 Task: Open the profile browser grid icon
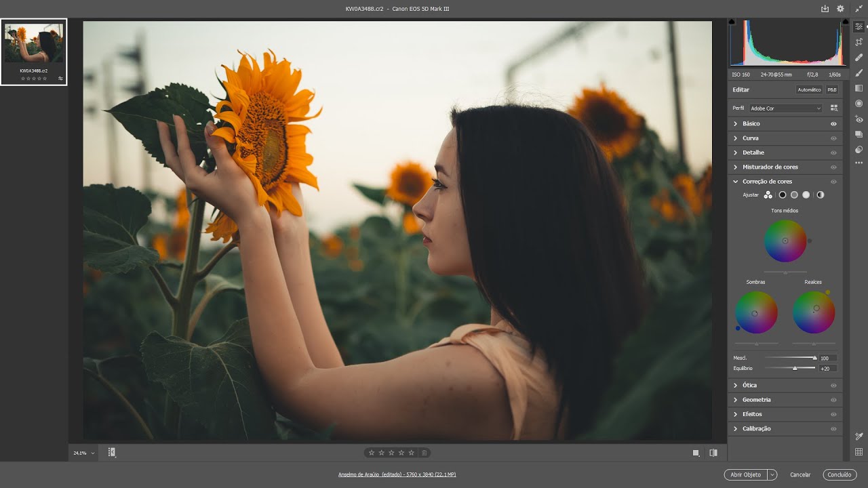coord(834,108)
